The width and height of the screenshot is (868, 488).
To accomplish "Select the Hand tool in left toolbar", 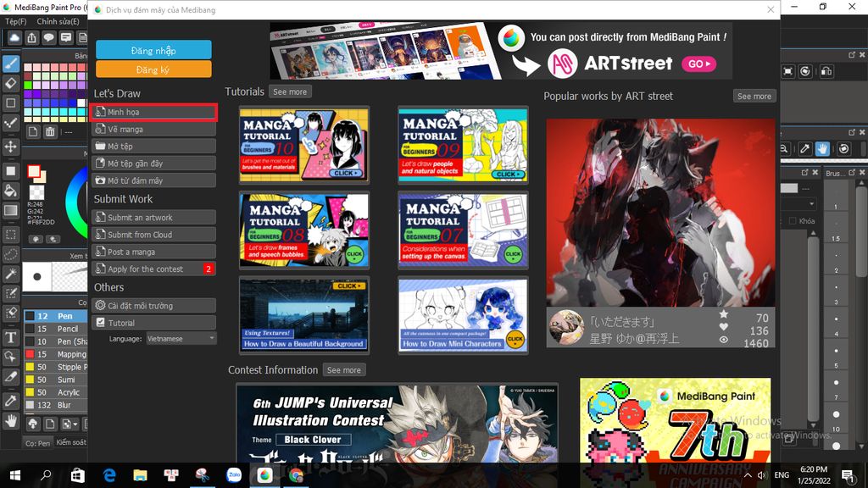I will tap(11, 421).
